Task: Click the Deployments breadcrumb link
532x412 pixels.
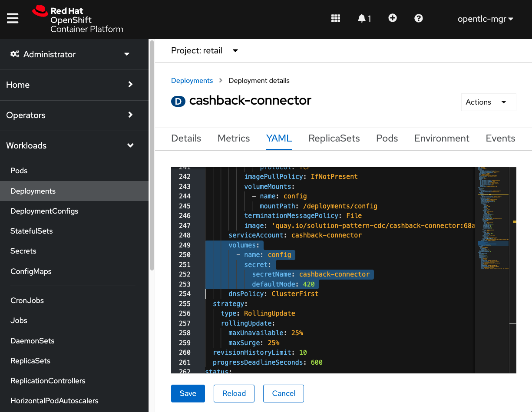Action: tap(192, 80)
